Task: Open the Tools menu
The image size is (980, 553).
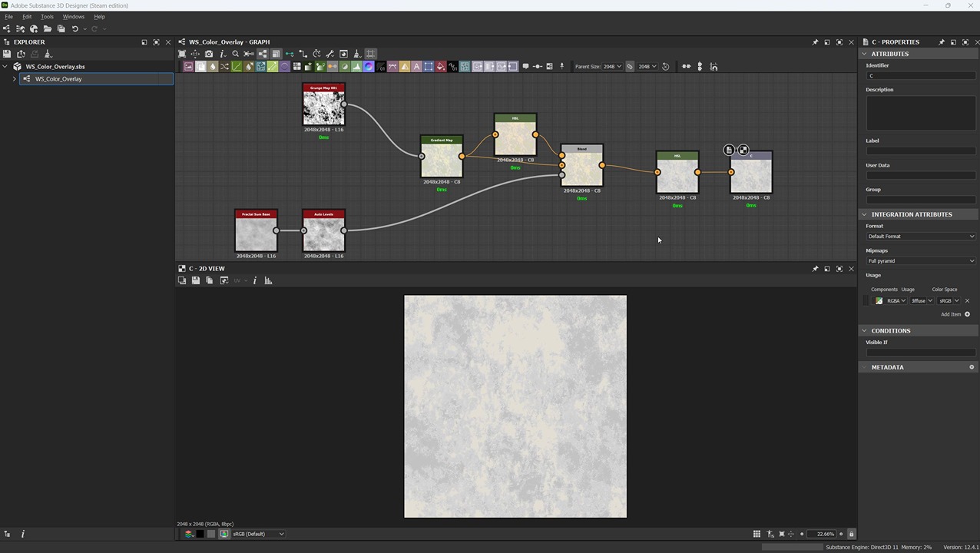Action: [47, 16]
